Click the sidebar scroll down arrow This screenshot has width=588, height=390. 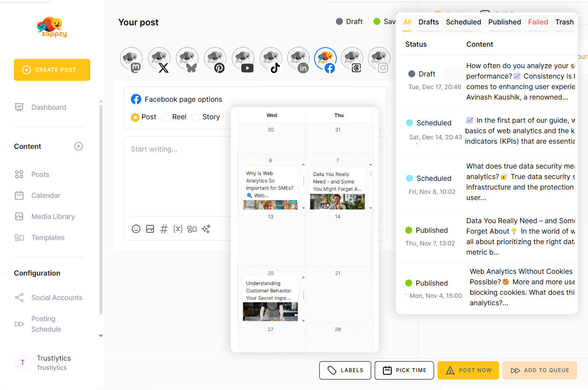[x=101, y=336]
